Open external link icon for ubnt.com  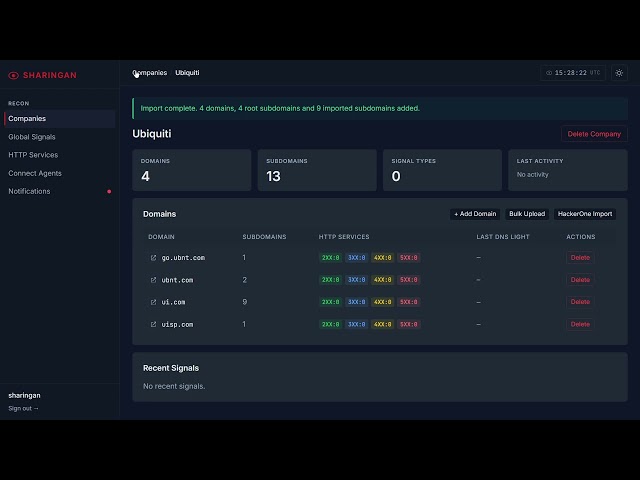coord(153,280)
